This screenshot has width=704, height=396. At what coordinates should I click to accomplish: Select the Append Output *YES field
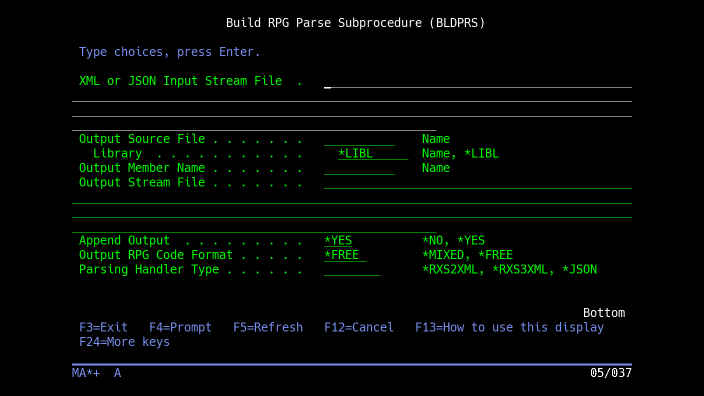point(338,240)
